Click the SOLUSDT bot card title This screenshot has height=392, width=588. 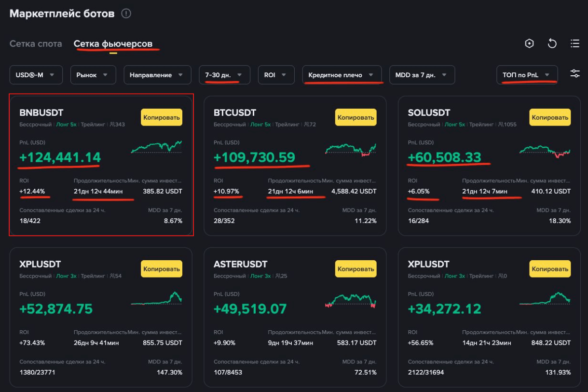(x=429, y=113)
